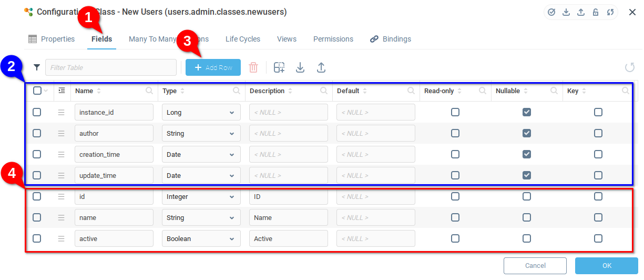Click the lock icon in title bar
The width and height of the screenshot is (644, 280).
pyautogui.click(x=596, y=12)
